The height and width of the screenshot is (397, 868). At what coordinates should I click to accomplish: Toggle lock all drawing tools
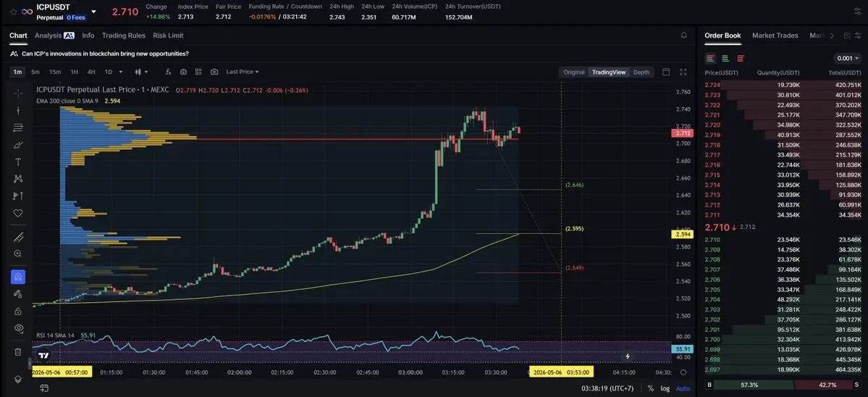(17, 312)
